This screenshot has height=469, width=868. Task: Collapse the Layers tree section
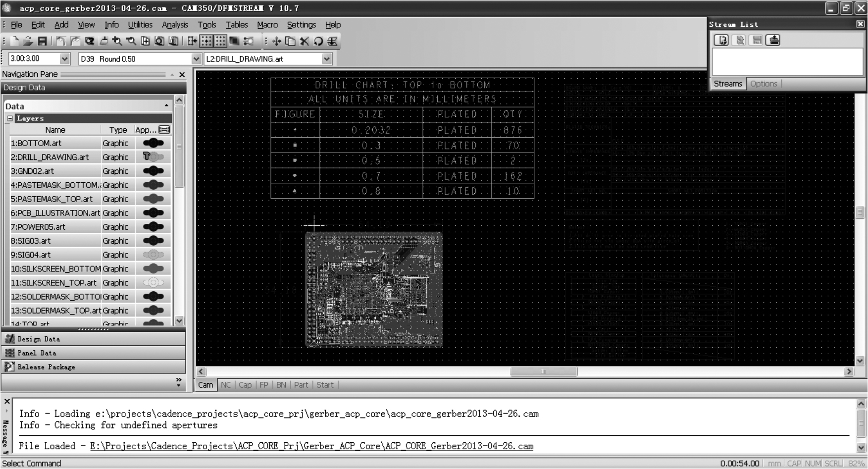(10, 118)
